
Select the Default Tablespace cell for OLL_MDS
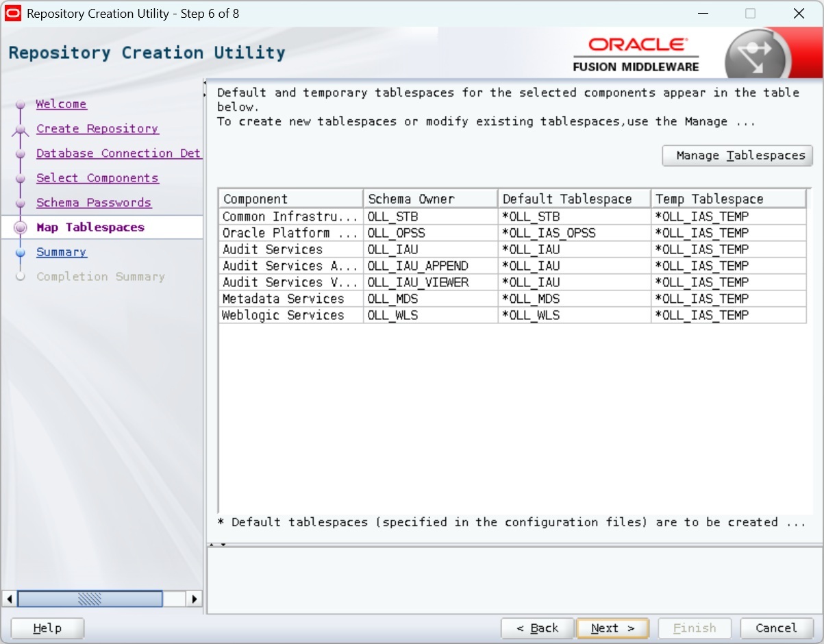click(x=573, y=299)
